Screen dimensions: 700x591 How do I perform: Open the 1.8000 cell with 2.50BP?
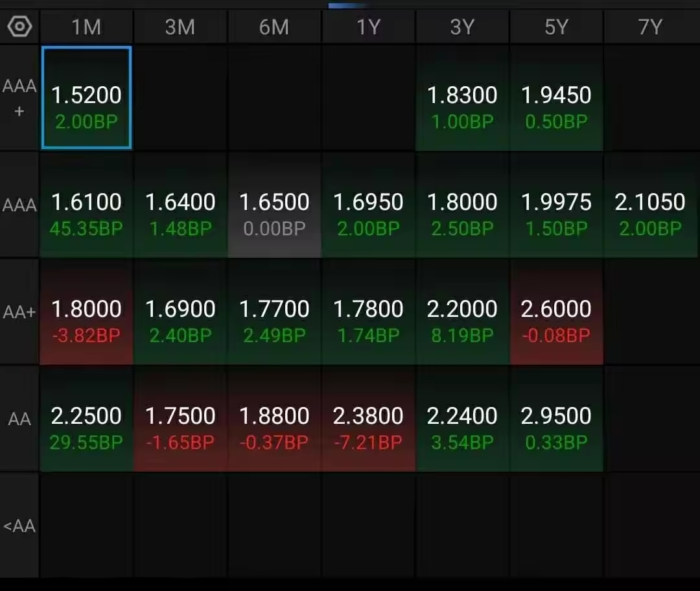pyautogui.click(x=462, y=205)
